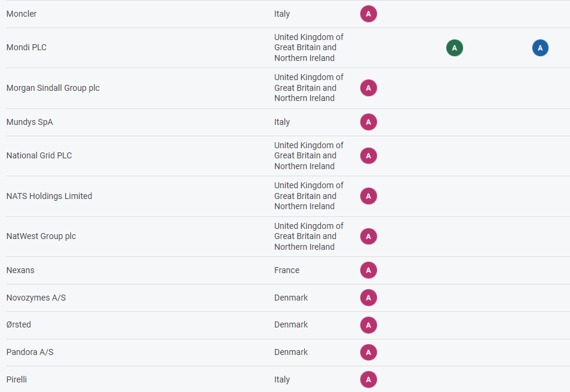Click Ørsted's pink A score badge
The height and width of the screenshot is (392, 570).
368,324
